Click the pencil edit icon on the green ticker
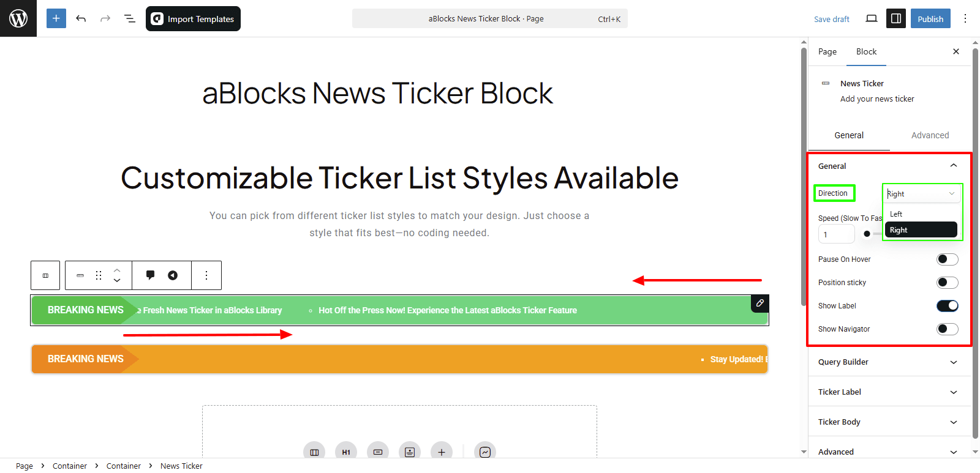 [x=760, y=303]
